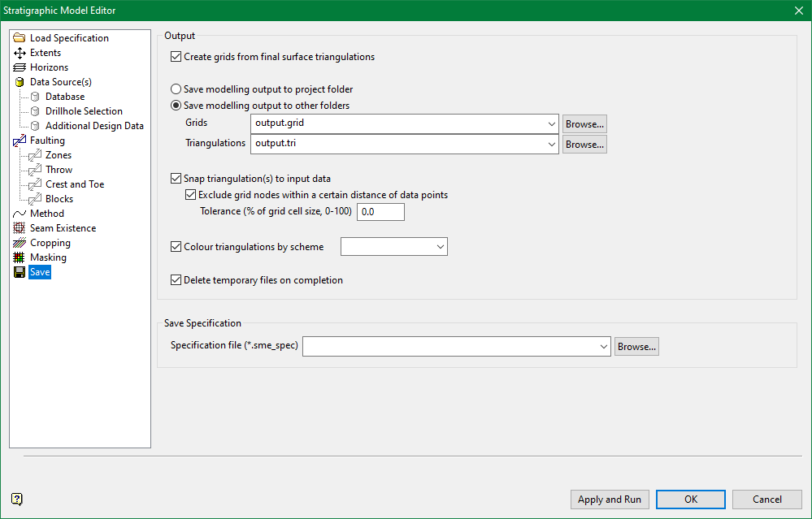Select Save modelling output to project folder
This screenshot has height=519, width=812.
176,89
